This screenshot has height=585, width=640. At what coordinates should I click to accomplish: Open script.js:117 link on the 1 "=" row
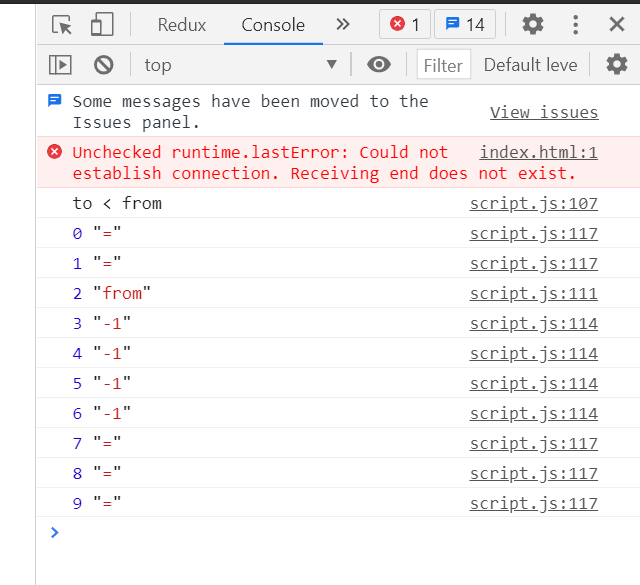(x=533, y=263)
